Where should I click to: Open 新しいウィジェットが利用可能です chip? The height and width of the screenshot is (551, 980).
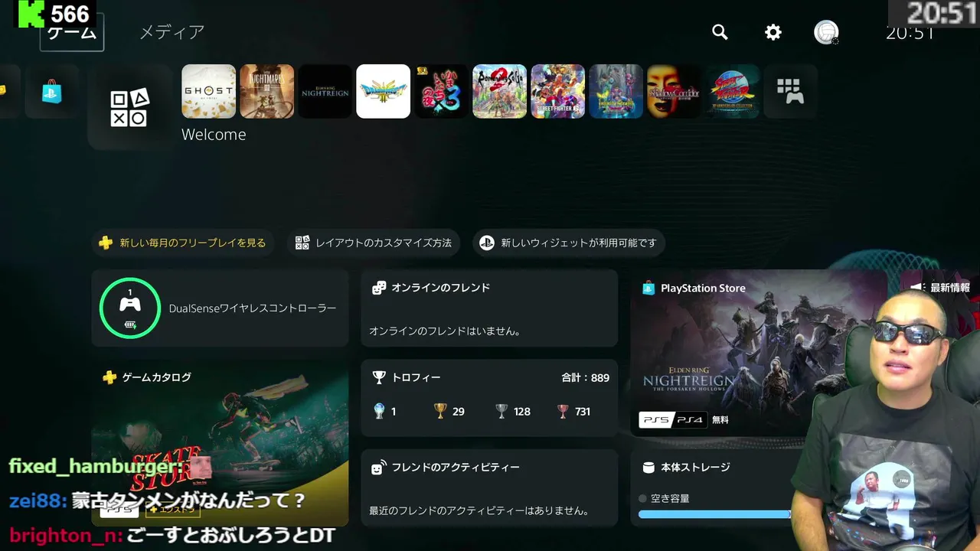569,243
